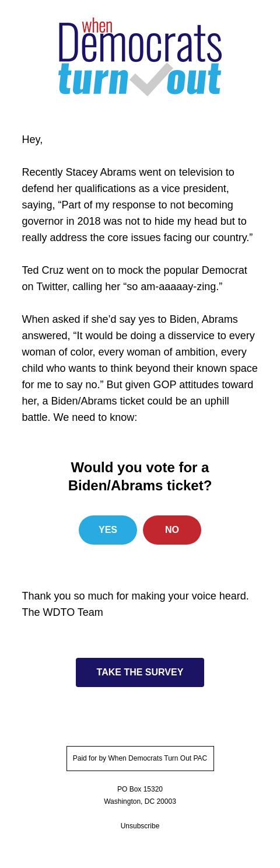
Task: Click the 'When asked if she'd say yes' paragraph
Action: pyautogui.click(x=140, y=368)
